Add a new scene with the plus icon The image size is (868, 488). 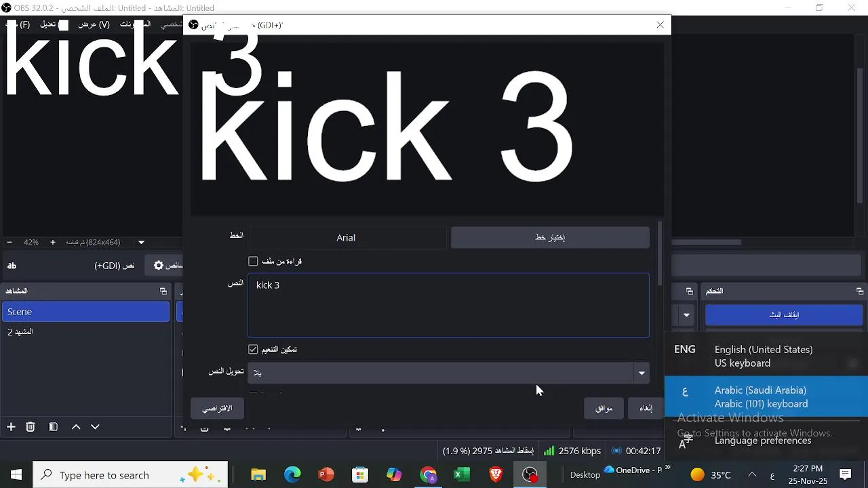pyautogui.click(x=11, y=427)
